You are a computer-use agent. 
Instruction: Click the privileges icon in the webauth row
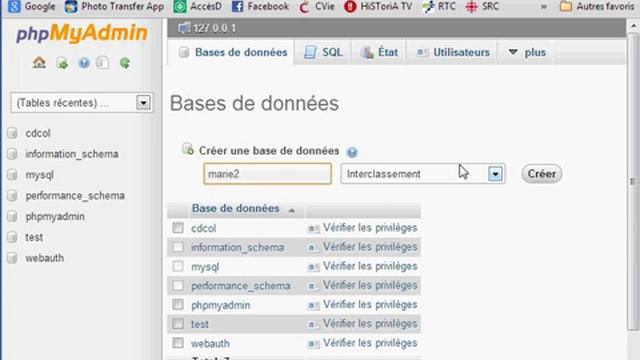(x=313, y=343)
